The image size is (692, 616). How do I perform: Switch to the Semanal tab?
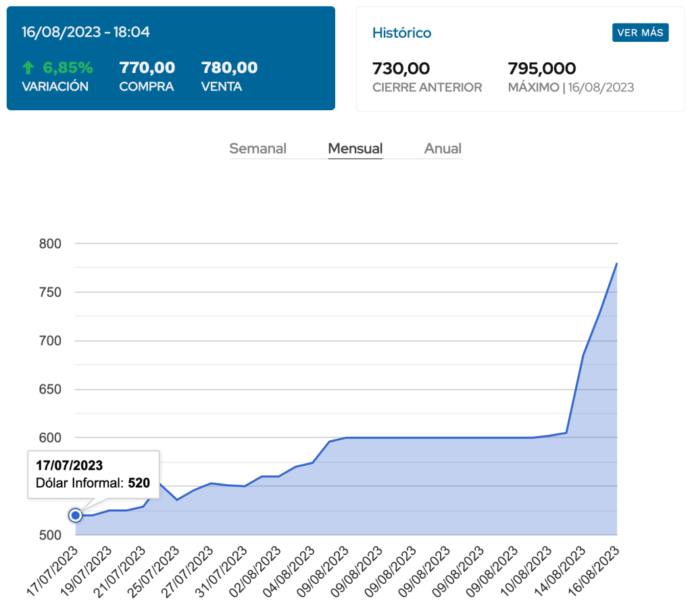pyautogui.click(x=257, y=149)
